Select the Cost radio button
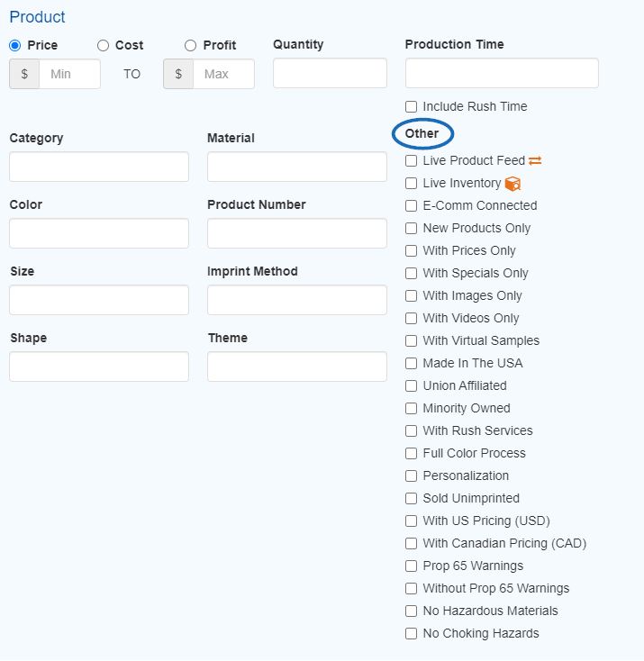The image size is (644, 661). [x=103, y=46]
